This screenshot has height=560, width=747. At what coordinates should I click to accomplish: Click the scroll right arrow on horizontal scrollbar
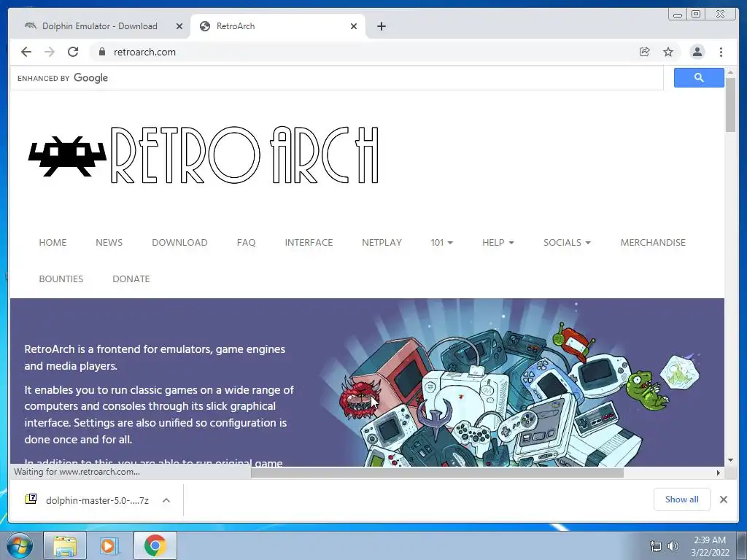tap(719, 472)
